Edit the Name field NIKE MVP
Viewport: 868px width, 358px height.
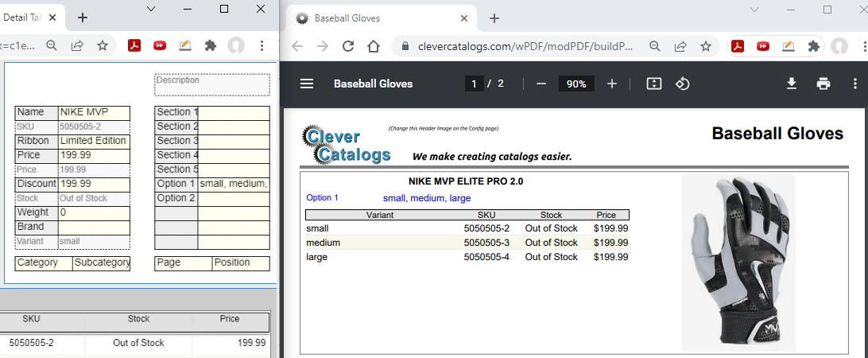[94, 112]
